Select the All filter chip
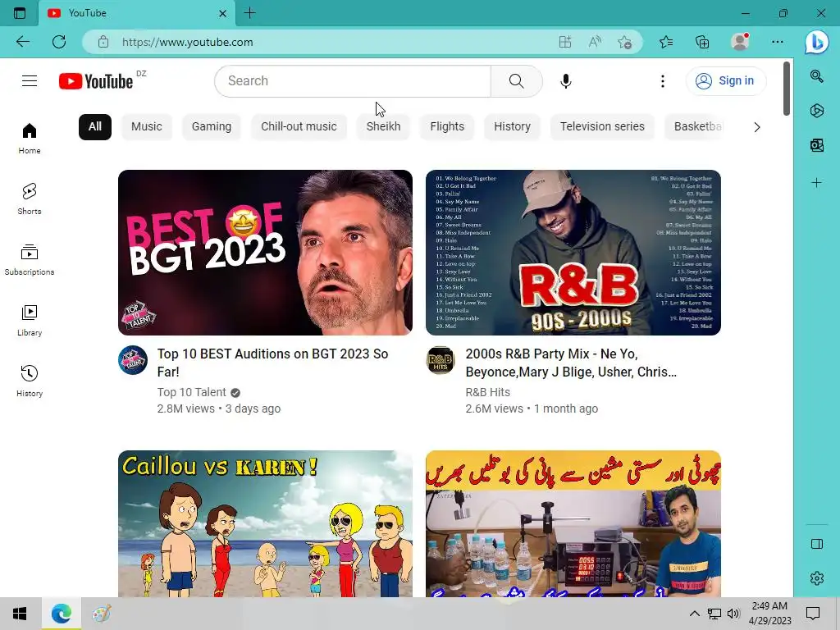 click(95, 127)
